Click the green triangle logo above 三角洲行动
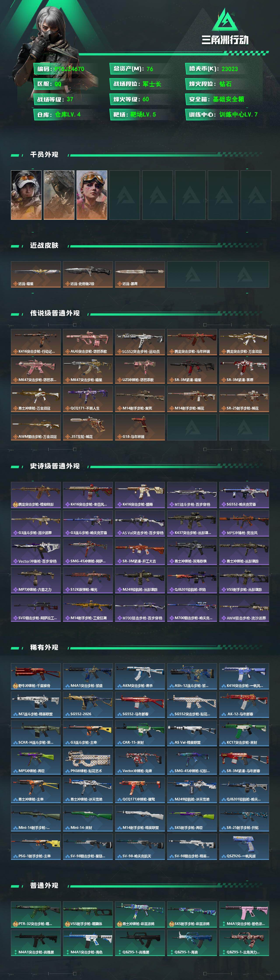 225,20
